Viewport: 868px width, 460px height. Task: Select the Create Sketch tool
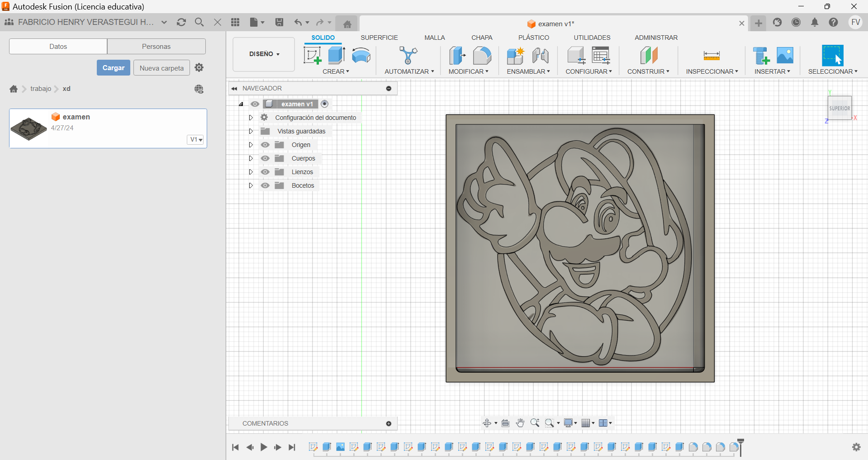pyautogui.click(x=312, y=56)
